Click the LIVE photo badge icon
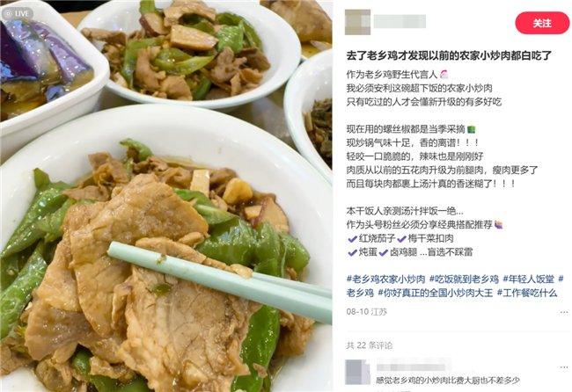This screenshot has height=392, width=572. pos(17,13)
